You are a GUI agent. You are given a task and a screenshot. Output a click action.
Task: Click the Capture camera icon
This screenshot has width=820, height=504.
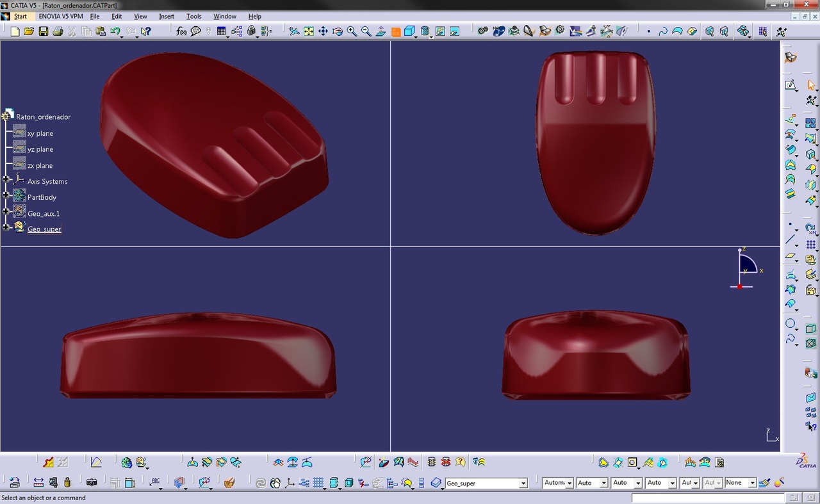(x=92, y=483)
